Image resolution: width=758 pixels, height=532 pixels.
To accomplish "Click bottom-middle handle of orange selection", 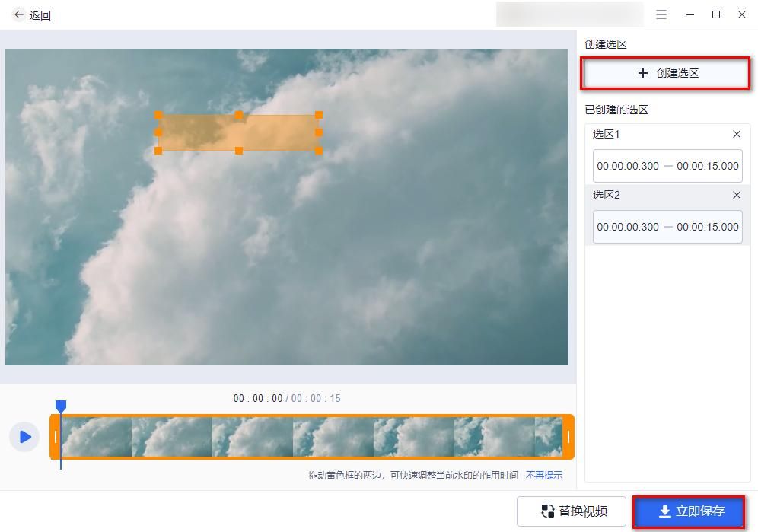I will click(x=239, y=151).
